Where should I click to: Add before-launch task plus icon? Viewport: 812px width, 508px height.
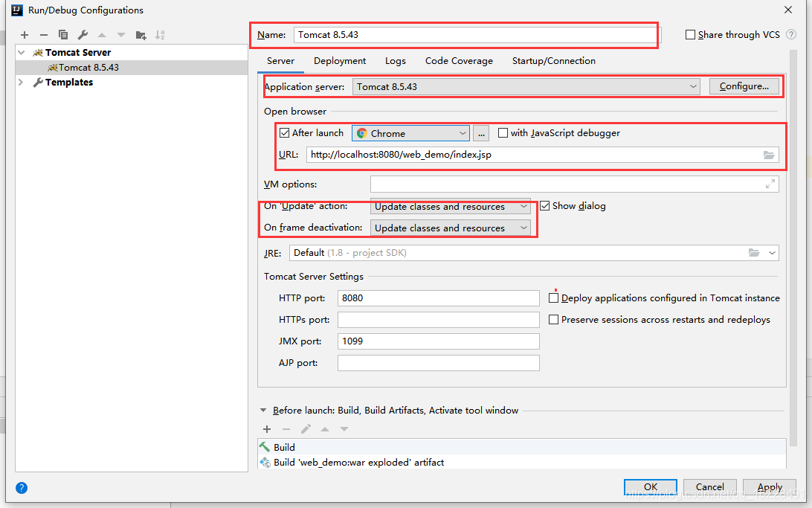(x=267, y=428)
